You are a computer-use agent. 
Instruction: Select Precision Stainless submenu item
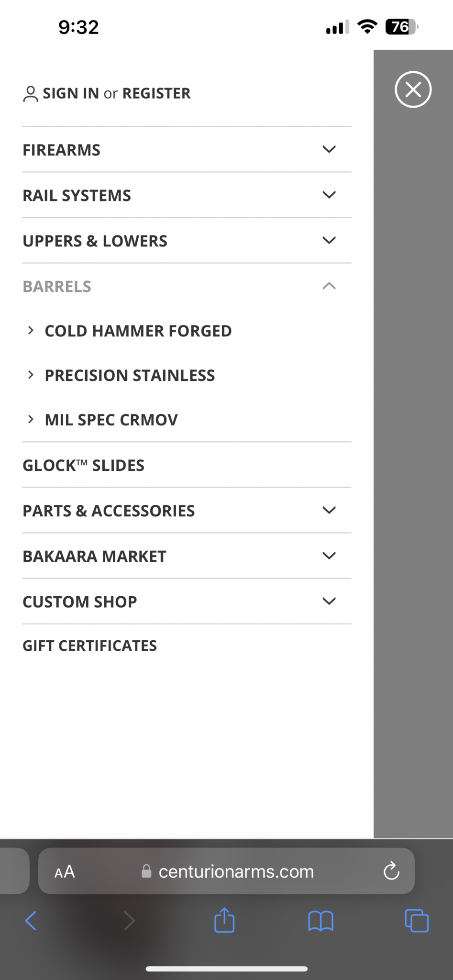[x=130, y=376]
